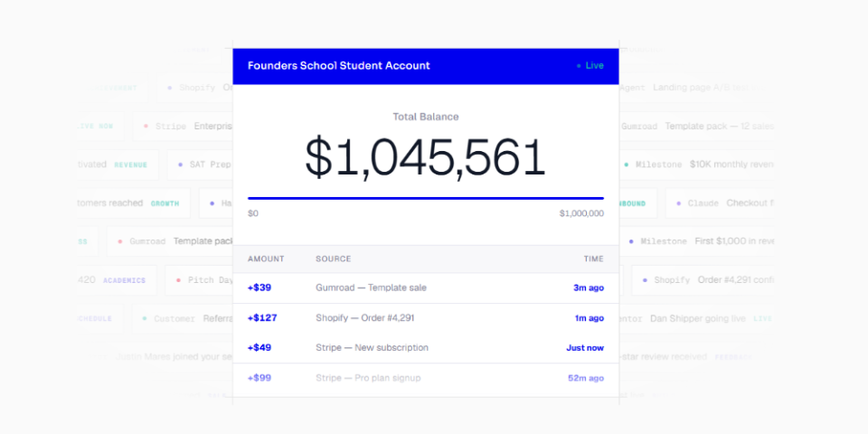Click the red dot beside Stripe Enterprise

146,127
